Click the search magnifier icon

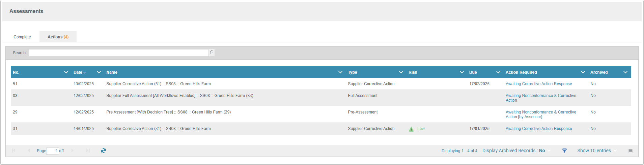(212, 53)
